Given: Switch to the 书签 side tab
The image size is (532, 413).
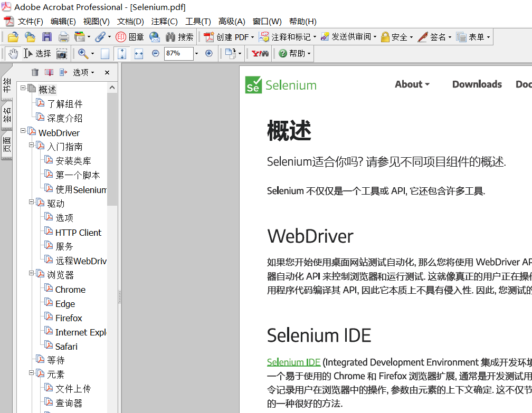Looking at the screenshot, I should (7, 85).
